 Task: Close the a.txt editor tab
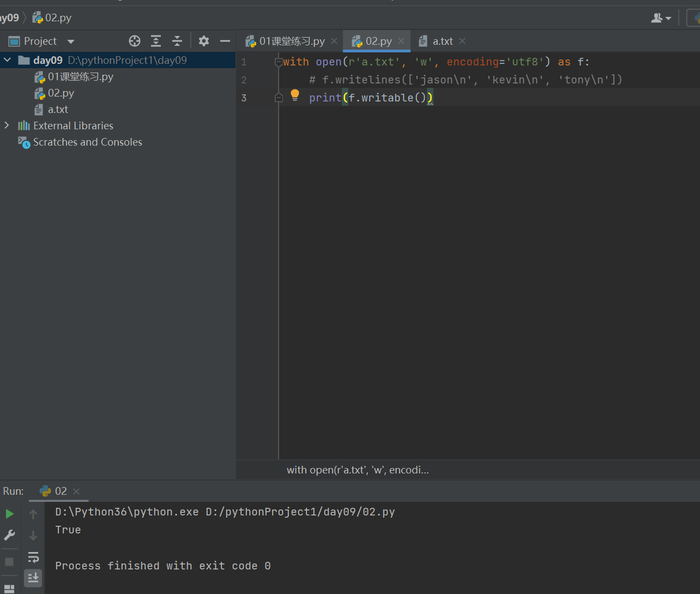click(x=462, y=41)
